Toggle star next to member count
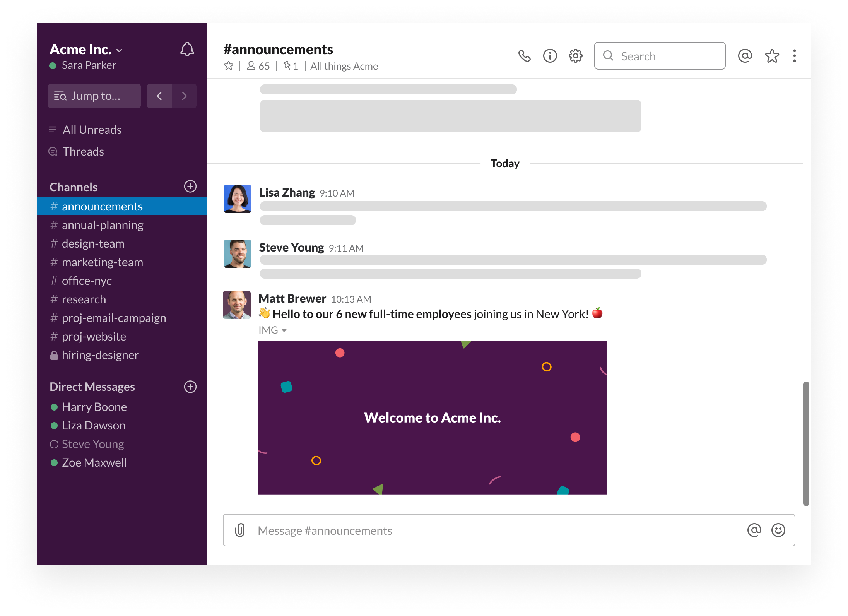Screen dimensions: 848x616 229,66
